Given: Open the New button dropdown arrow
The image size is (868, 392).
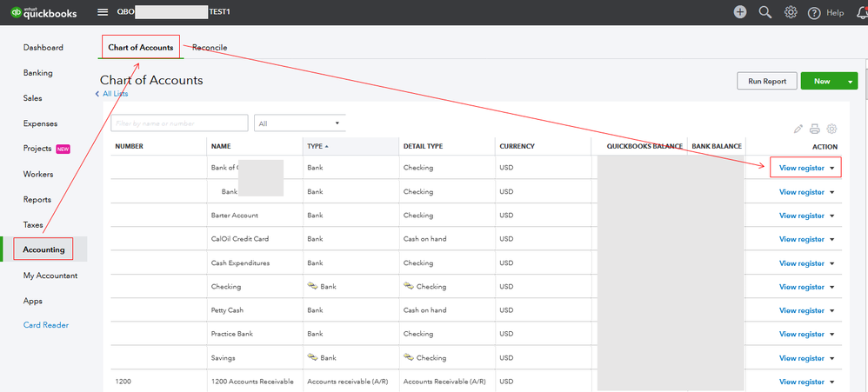Looking at the screenshot, I should [851, 82].
